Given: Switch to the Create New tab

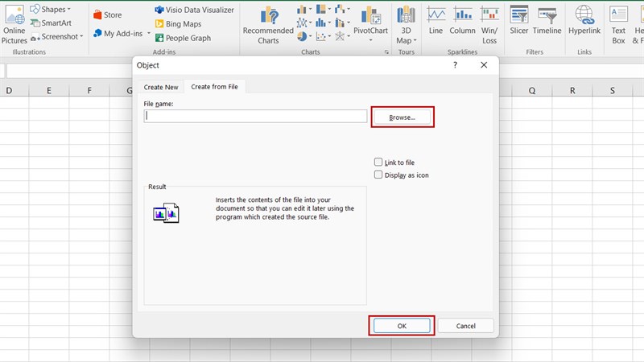Looking at the screenshot, I should coord(161,87).
